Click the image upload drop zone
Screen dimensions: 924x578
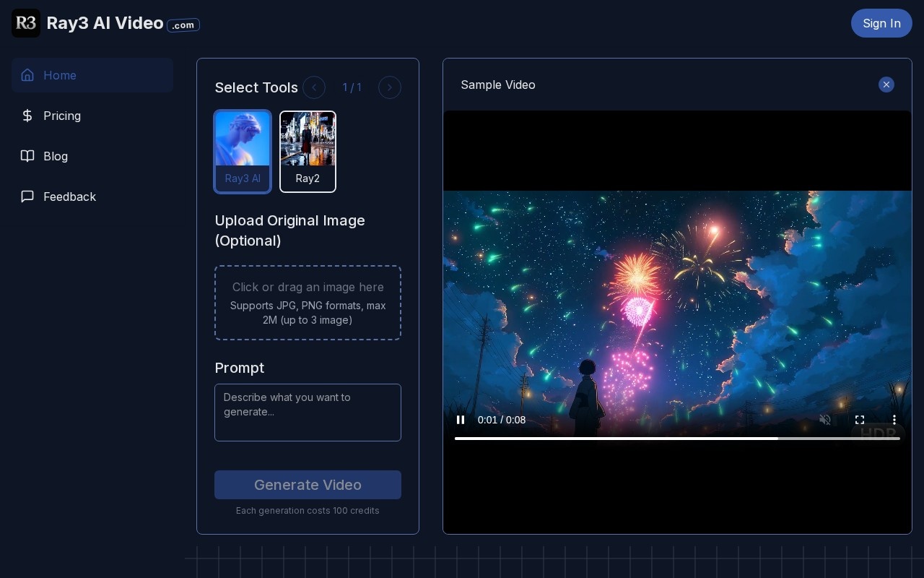tap(308, 303)
